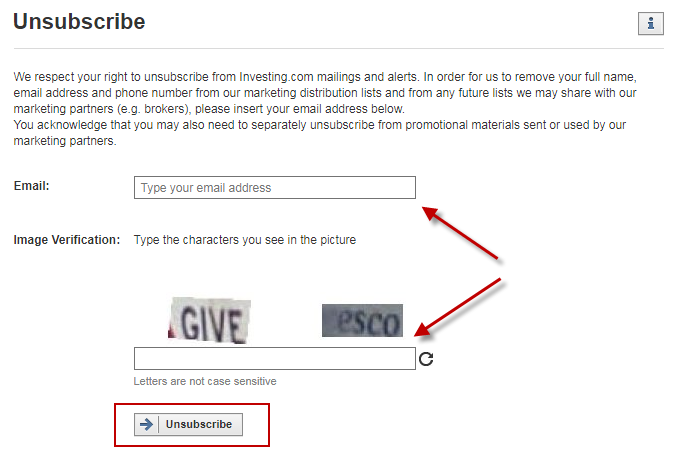Viewport: 676px width, 461px height.
Task: Refresh the captcha with the circular arrow
Action: (426, 359)
